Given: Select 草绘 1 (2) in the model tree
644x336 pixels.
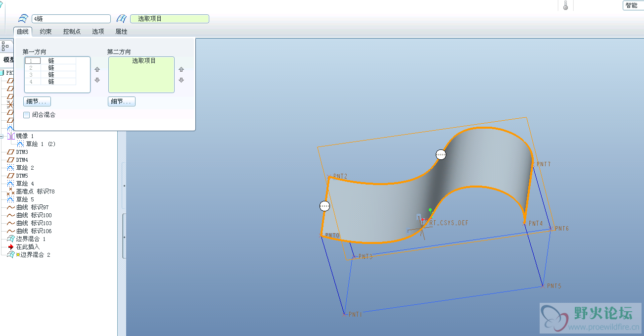Looking at the screenshot, I should (x=41, y=144).
